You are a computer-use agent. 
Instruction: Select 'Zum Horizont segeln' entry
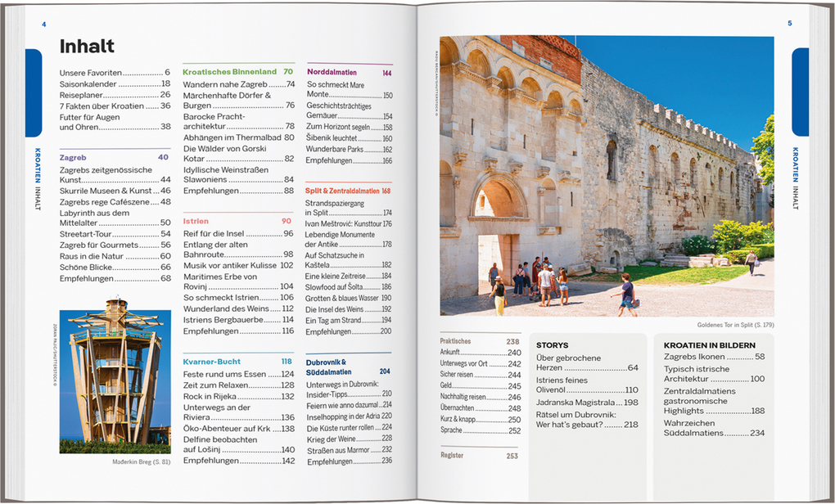349,127
